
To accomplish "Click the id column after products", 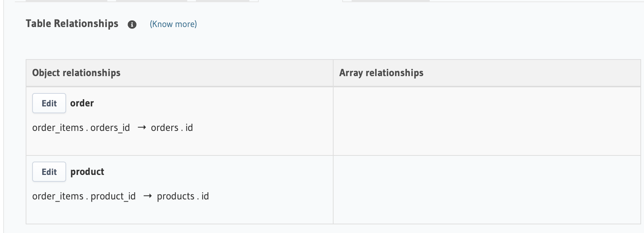I will (205, 196).
